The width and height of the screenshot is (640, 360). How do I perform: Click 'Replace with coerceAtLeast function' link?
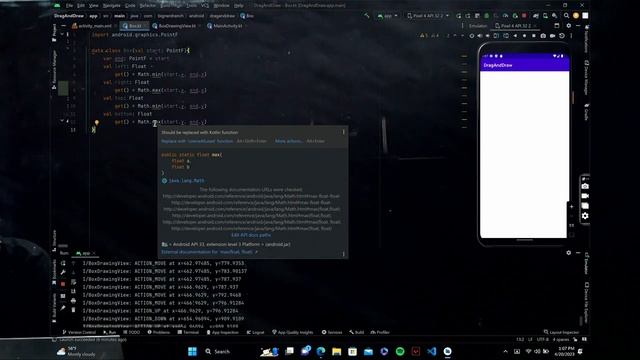[x=197, y=141]
